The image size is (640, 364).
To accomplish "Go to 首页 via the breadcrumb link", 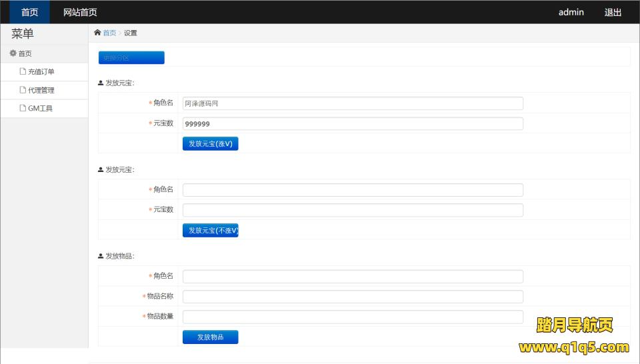I will [x=109, y=33].
